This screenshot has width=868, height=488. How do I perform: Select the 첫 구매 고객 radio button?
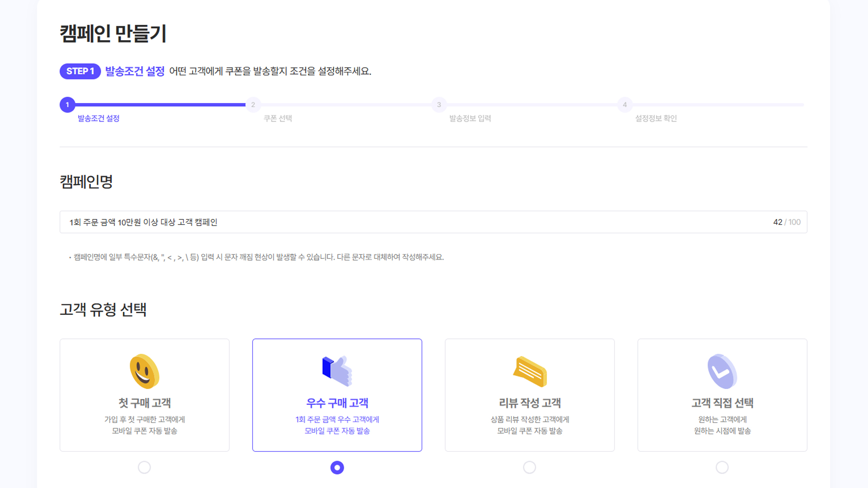point(144,467)
